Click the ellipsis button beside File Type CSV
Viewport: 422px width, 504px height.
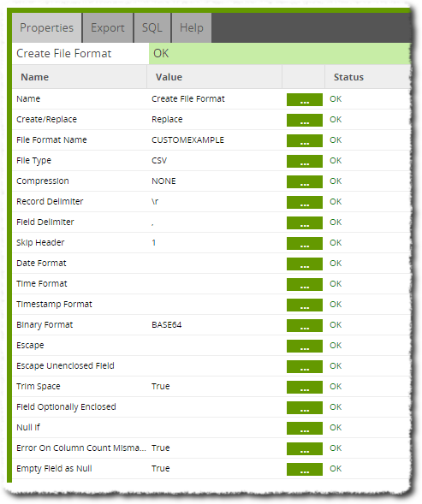[304, 162]
